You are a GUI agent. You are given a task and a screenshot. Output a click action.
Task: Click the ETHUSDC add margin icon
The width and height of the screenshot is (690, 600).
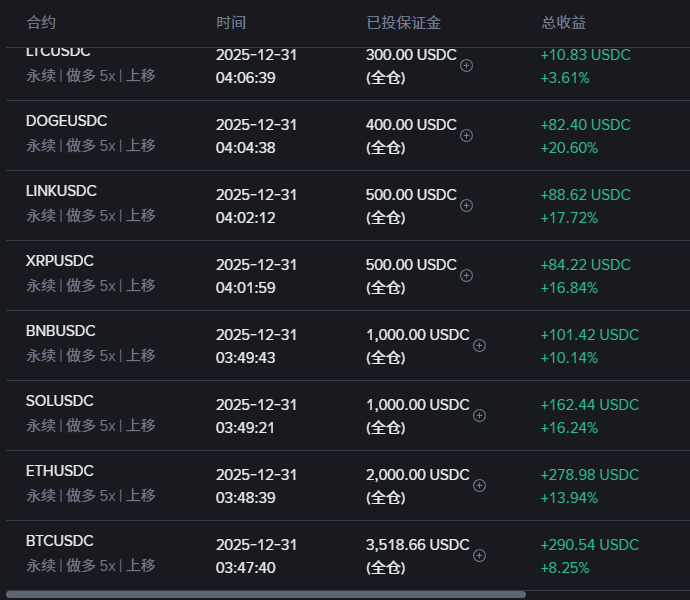[x=479, y=485]
